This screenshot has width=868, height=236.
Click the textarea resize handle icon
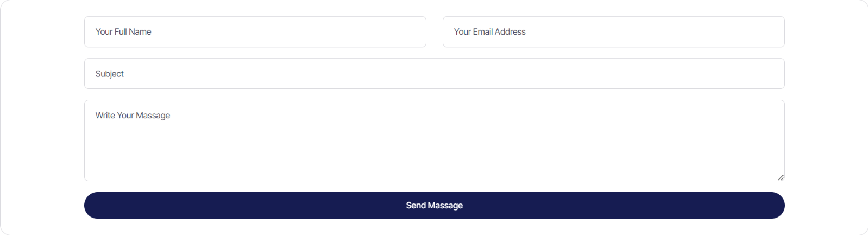coord(781,177)
